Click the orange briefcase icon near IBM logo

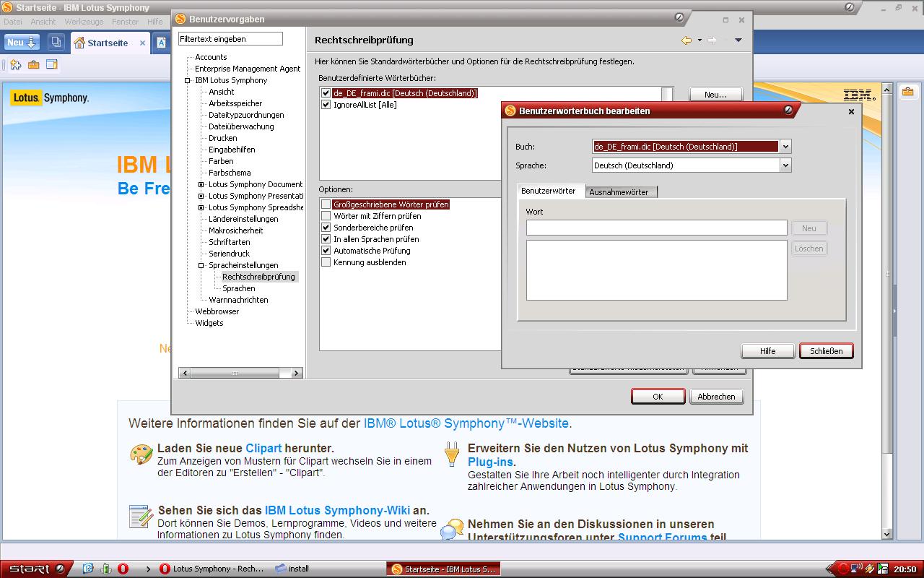(x=908, y=92)
